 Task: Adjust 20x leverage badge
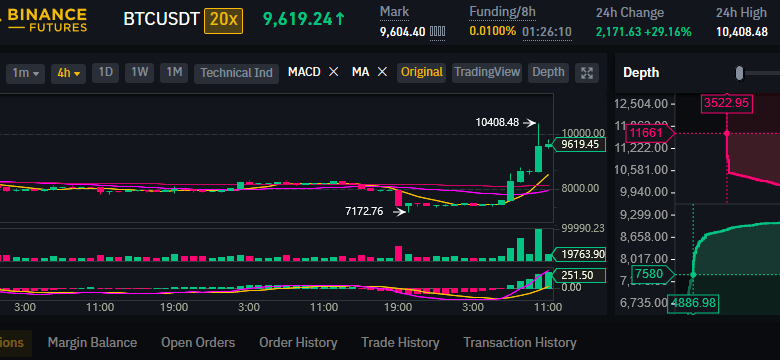pyautogui.click(x=223, y=19)
